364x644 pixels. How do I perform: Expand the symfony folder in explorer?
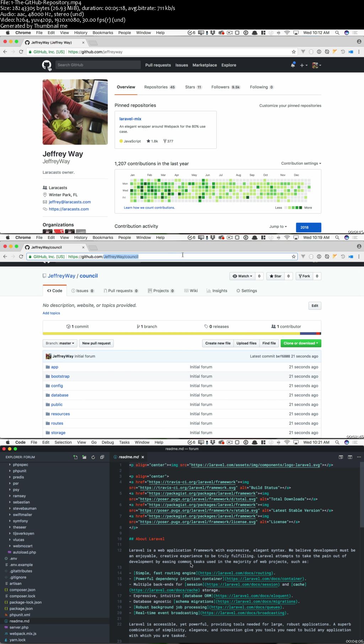(20, 521)
